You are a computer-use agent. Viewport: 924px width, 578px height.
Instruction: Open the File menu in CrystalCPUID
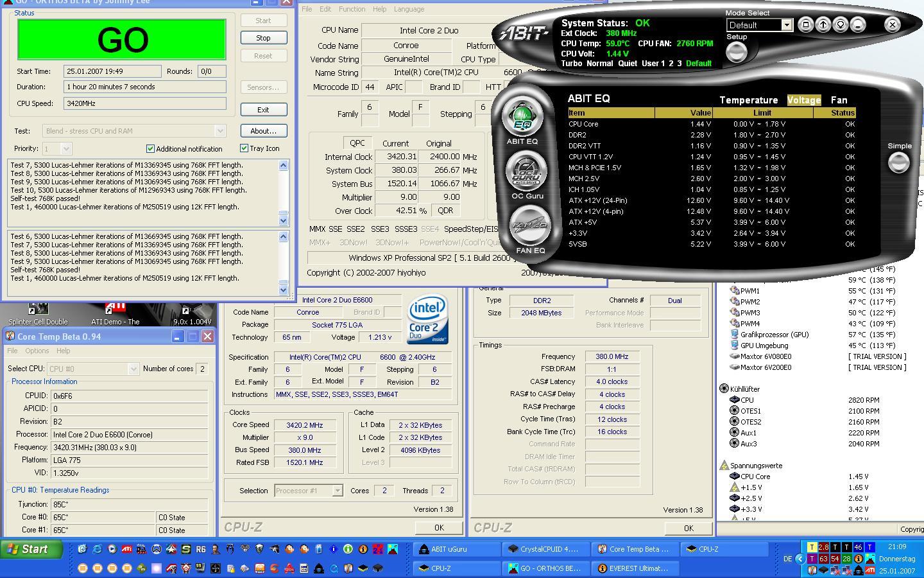(307, 9)
